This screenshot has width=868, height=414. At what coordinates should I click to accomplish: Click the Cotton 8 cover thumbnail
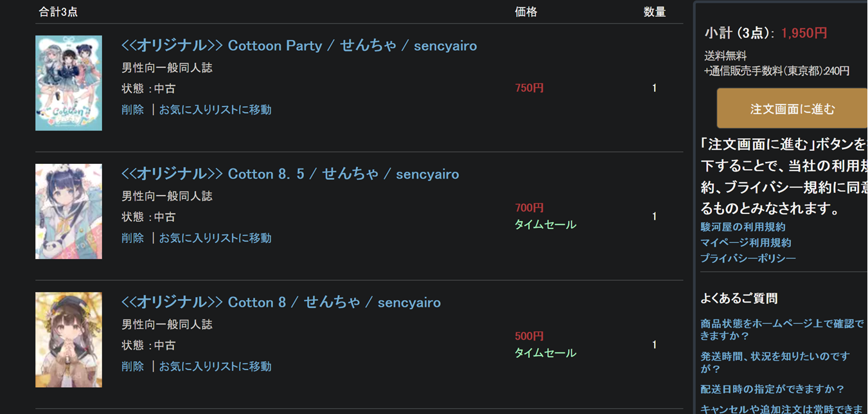click(69, 340)
